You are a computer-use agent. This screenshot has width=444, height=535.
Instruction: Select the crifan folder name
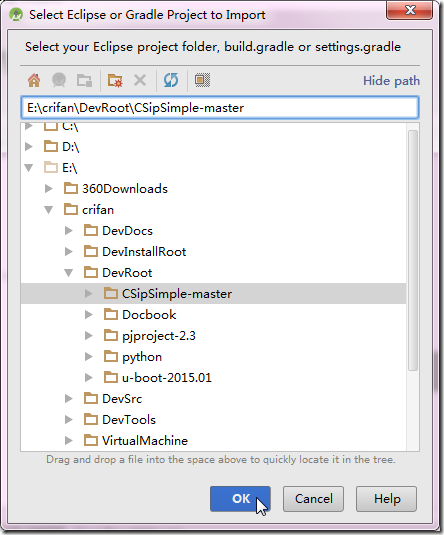click(x=98, y=209)
